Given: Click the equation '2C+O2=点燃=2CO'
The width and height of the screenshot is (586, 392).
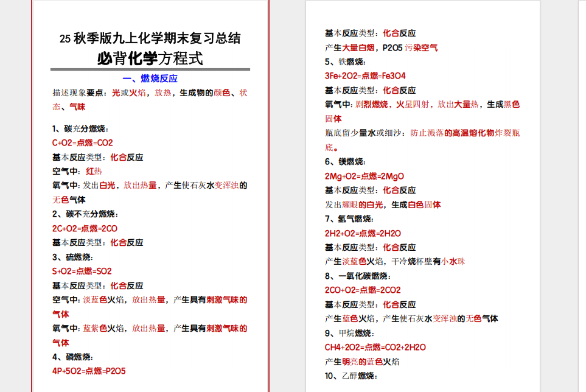Looking at the screenshot, I should pyautogui.click(x=85, y=228).
